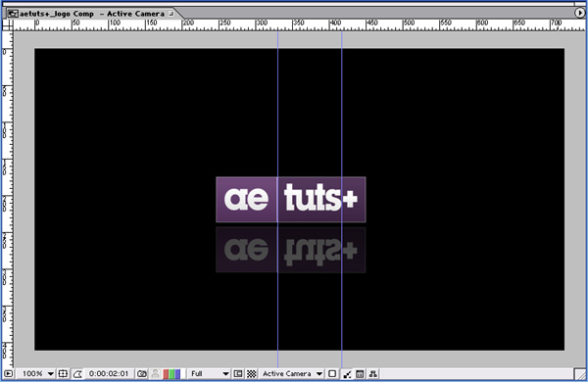This screenshot has width=588, height=382.
Task: Open the Active Camera view dropdown
Action: (291, 374)
